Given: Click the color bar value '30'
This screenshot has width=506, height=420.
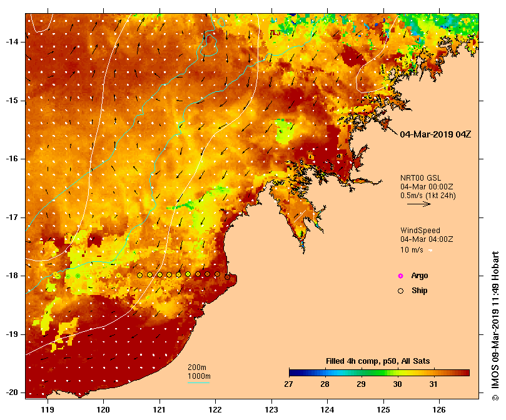Looking at the screenshot, I should click(x=397, y=384).
